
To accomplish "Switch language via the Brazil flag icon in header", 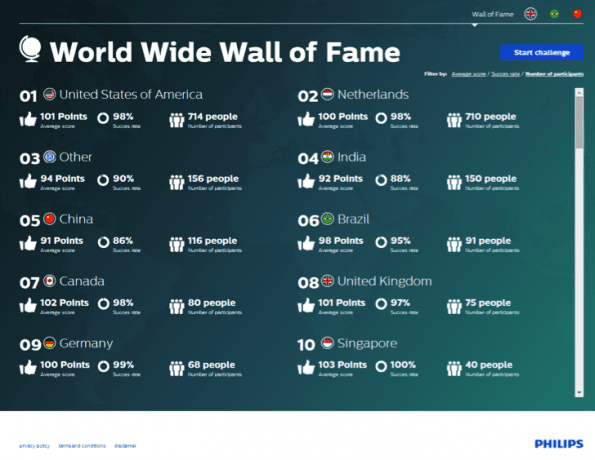I will [554, 14].
